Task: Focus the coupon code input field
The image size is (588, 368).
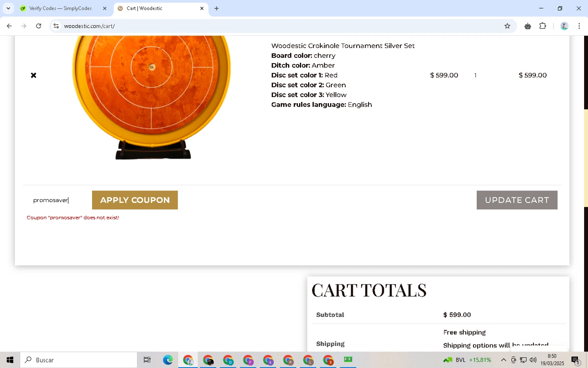Action: 58,200
